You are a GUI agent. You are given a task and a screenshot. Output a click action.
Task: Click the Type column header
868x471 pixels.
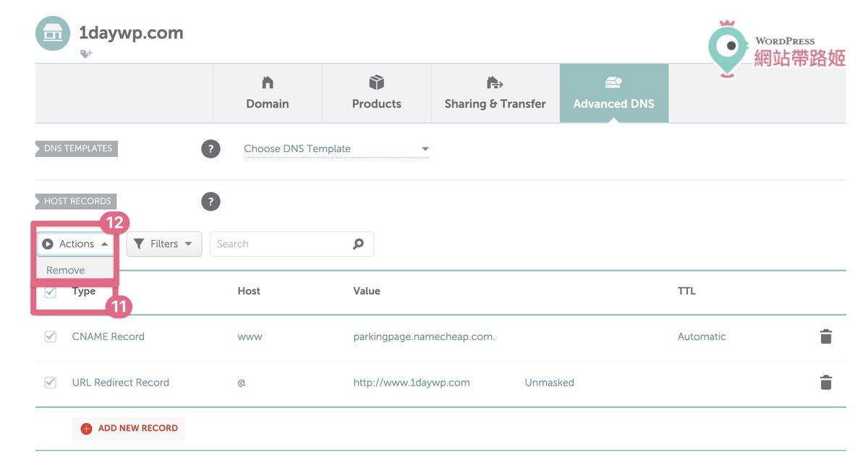(x=84, y=291)
